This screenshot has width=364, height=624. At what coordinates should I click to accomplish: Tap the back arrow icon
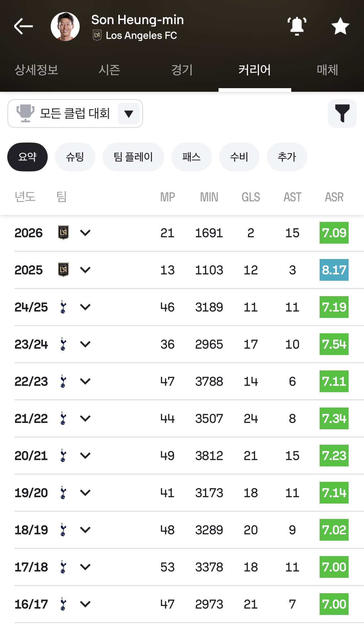click(23, 26)
